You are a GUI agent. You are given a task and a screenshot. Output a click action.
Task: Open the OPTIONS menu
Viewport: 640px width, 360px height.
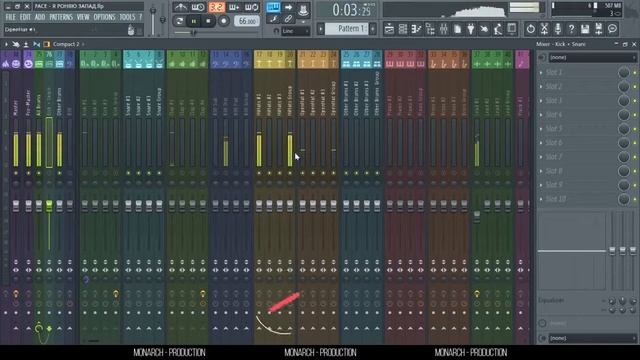104,17
